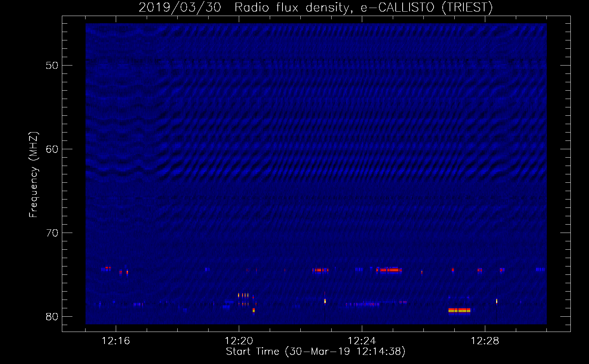Screen dimensions: 589x364
Task: Click the "Start Time (30-Mar-19 12:14:38)" label
Action: click(x=316, y=351)
